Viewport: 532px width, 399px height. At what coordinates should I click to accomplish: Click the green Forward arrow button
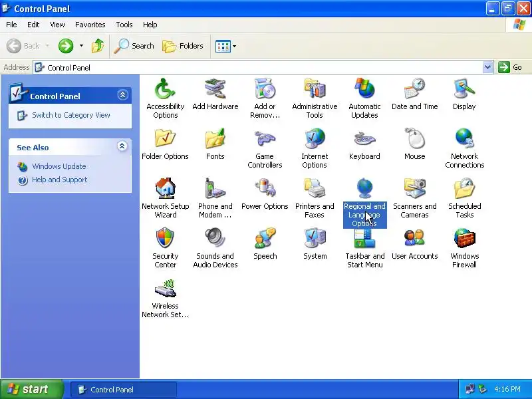click(66, 46)
